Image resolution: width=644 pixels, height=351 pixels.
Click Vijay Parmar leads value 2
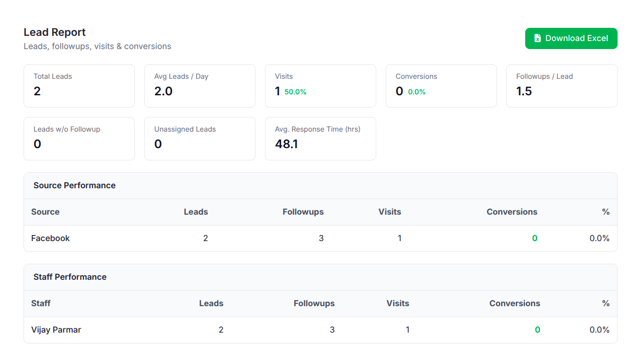pos(221,330)
